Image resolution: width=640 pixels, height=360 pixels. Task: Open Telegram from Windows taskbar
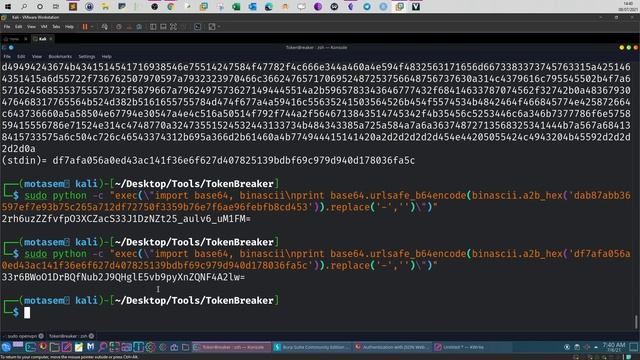tap(367, 7)
